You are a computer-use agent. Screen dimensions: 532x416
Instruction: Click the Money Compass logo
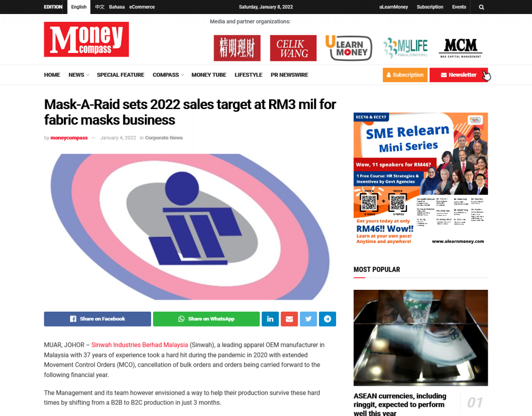[86, 39]
